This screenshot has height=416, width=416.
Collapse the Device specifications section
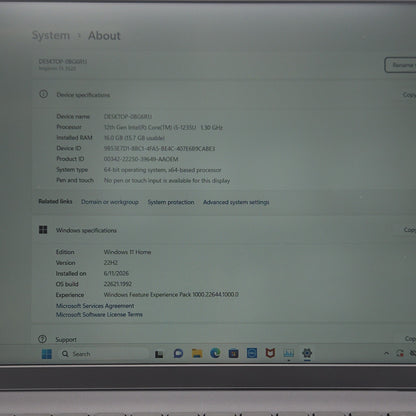[224, 95]
